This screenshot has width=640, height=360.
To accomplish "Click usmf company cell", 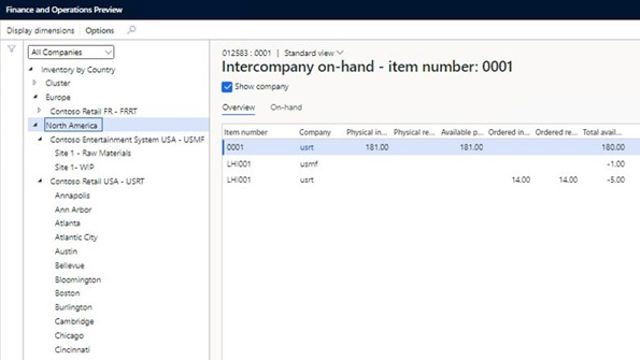I will (x=309, y=164).
